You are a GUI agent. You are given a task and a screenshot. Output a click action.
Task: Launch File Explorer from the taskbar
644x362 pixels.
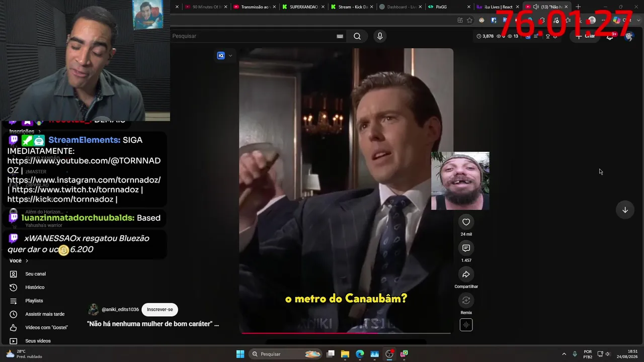click(345, 354)
